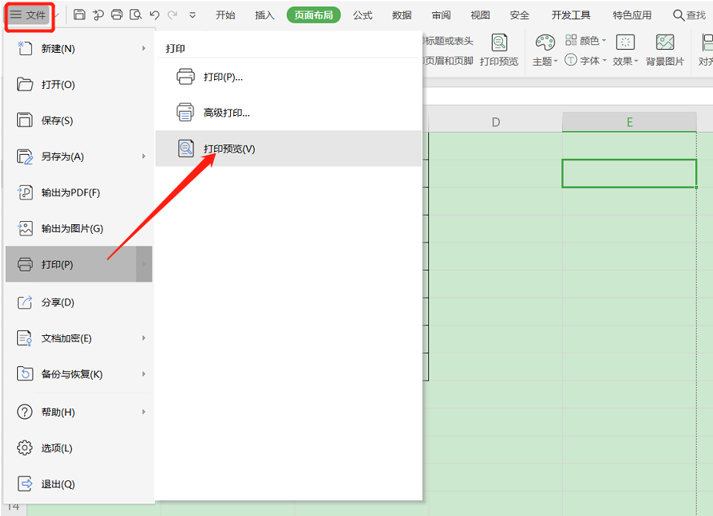Click the 新建(N) document icon
The image size is (713, 516).
click(x=25, y=48)
